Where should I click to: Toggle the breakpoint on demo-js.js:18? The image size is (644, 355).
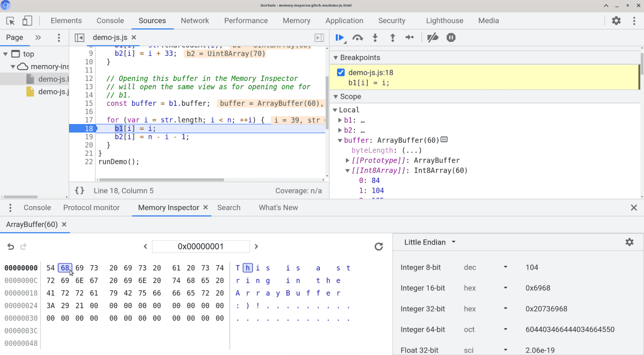pyautogui.click(x=341, y=72)
